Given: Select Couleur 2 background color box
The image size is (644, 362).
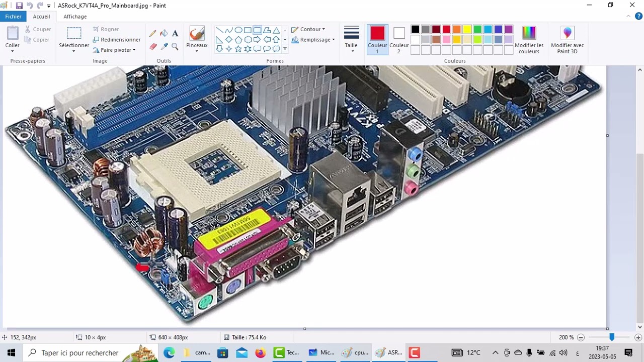Looking at the screenshot, I should click(x=399, y=40).
